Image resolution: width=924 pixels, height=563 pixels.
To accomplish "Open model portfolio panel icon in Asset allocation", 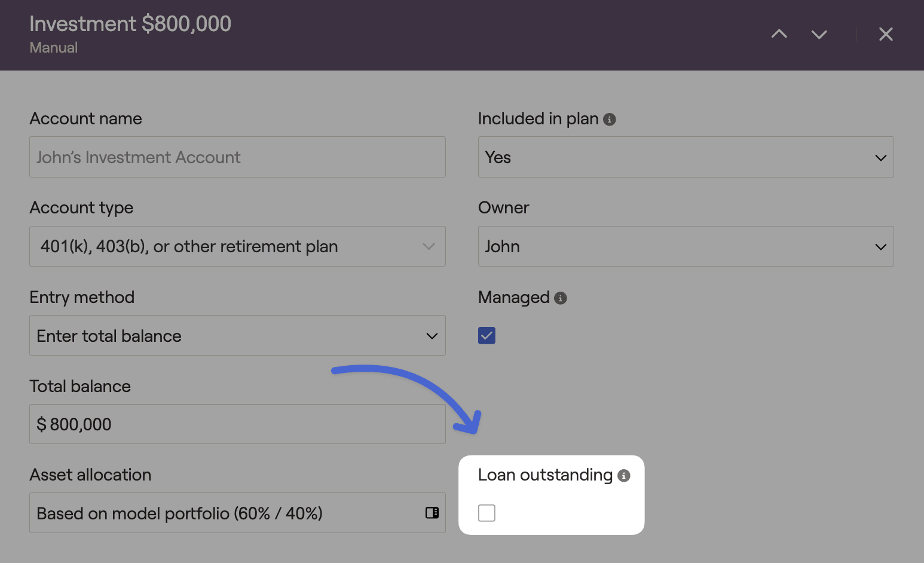I will coord(432,513).
